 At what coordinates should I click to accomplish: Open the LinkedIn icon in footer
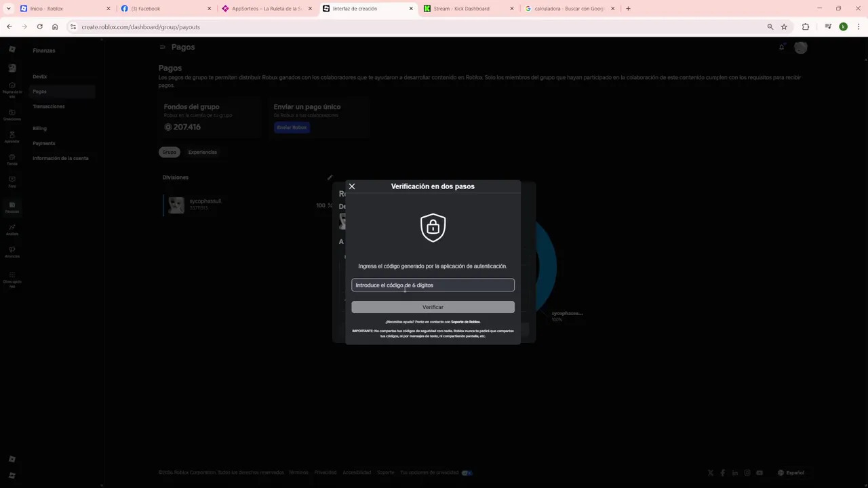tap(735, 472)
